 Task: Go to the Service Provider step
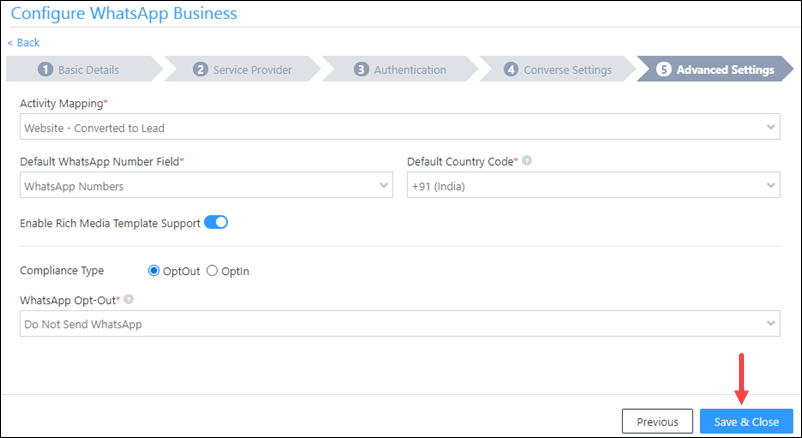point(242,69)
